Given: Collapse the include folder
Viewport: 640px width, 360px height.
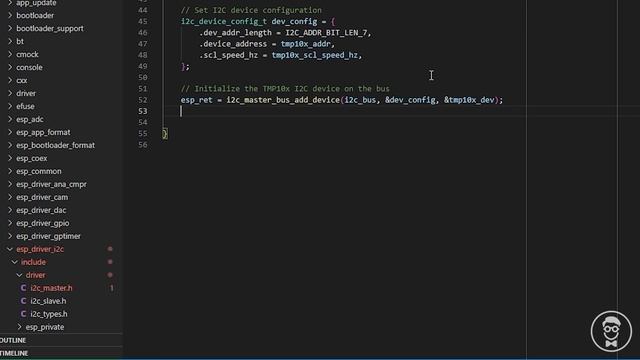Looking at the screenshot, I should pyautogui.click(x=33, y=262).
